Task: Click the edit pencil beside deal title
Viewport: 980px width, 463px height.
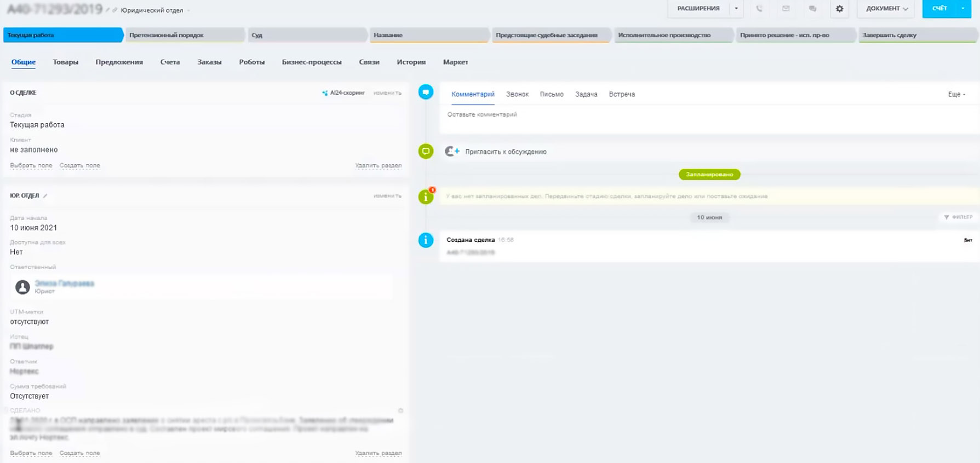Action: click(108, 10)
